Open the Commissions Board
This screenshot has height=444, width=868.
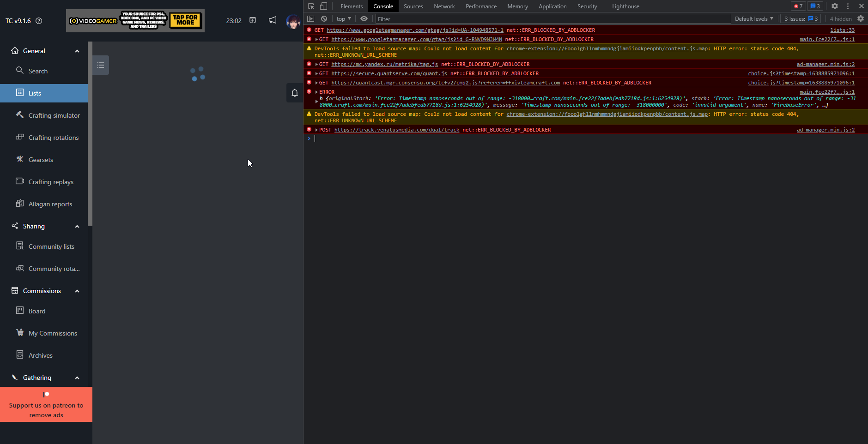point(36,311)
